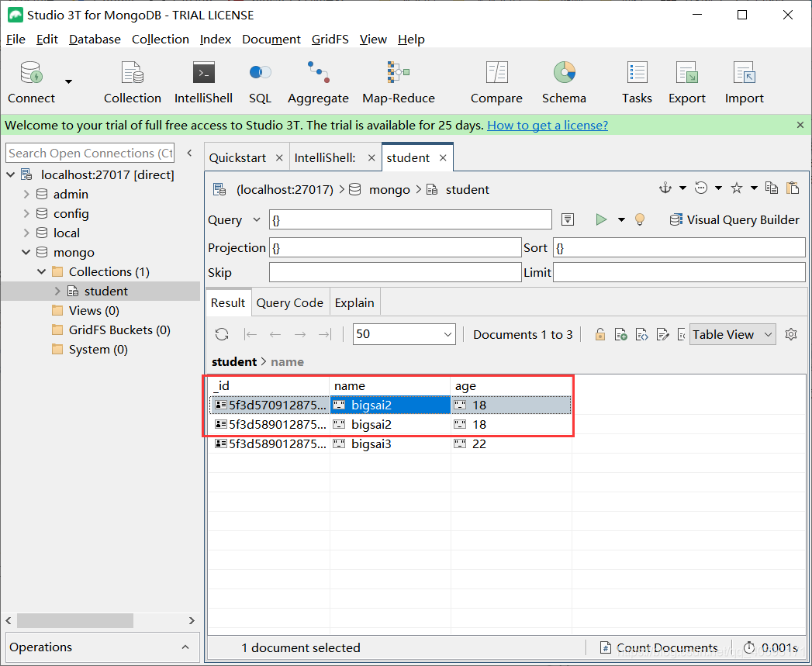Screen dimensions: 812x666
Task: Switch to the IntelliShell tab
Action: 325,158
